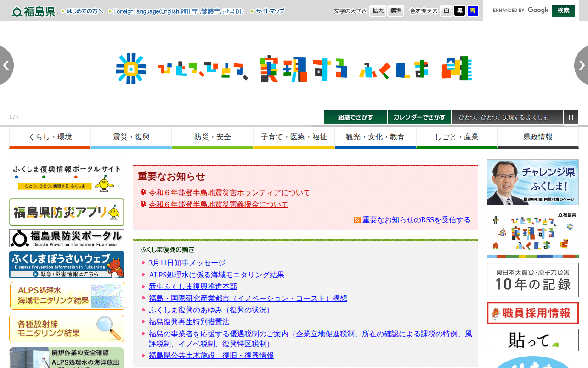This screenshot has width=588, height=368.
Task: Pause the header image slideshow
Action: (x=571, y=117)
